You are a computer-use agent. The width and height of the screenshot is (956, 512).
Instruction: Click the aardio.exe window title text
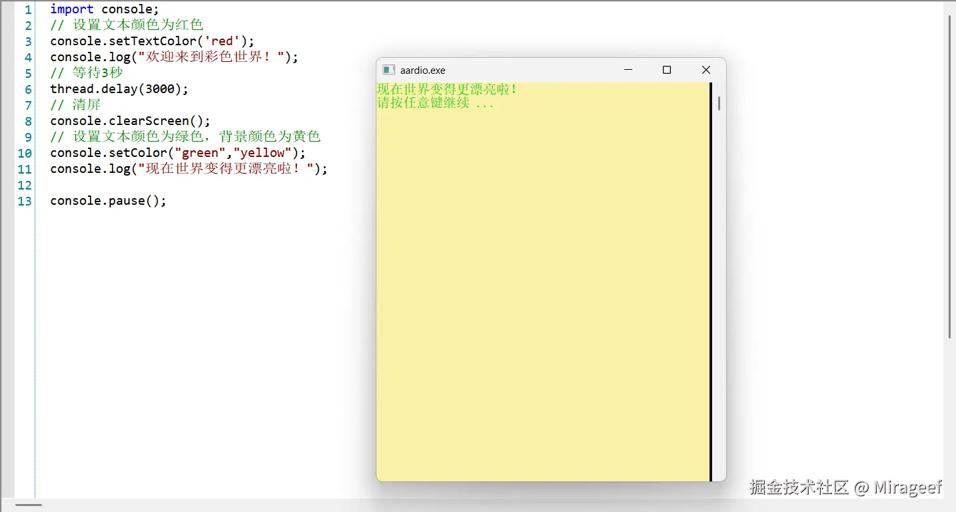423,71
